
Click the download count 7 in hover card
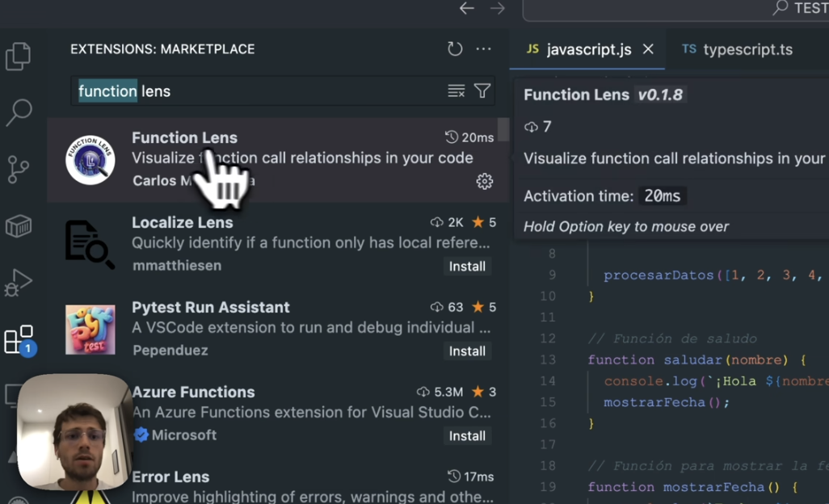[537, 127]
